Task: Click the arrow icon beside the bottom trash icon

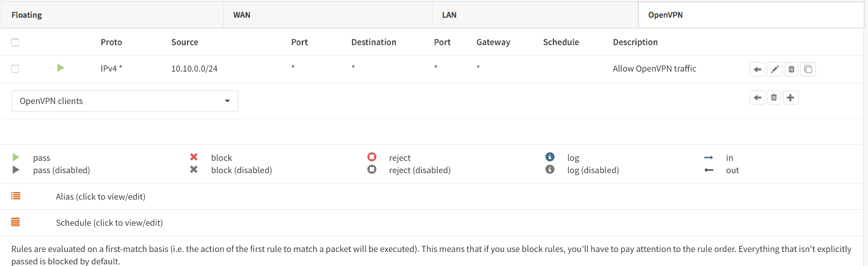Action: pos(757,97)
